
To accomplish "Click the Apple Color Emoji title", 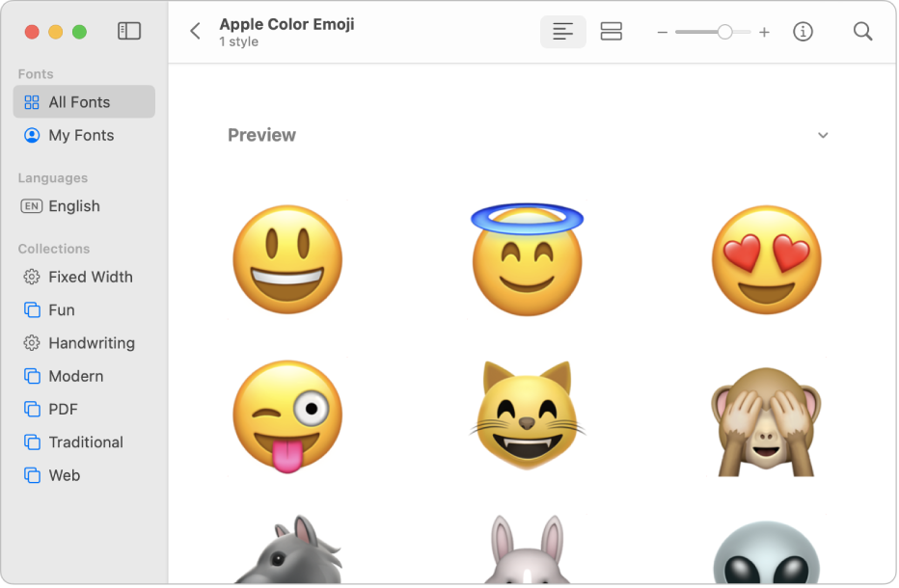I will click(286, 24).
